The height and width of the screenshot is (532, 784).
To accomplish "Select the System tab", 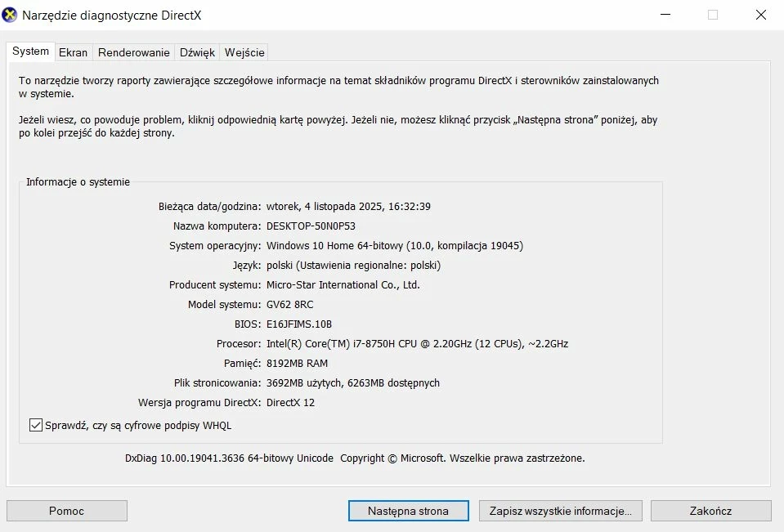I will point(30,51).
